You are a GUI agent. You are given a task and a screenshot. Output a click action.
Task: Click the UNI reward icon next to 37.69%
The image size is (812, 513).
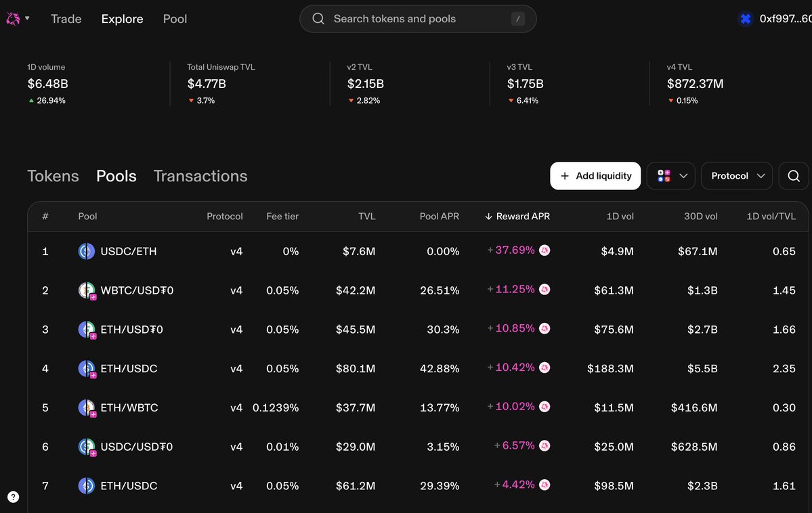pyautogui.click(x=544, y=250)
